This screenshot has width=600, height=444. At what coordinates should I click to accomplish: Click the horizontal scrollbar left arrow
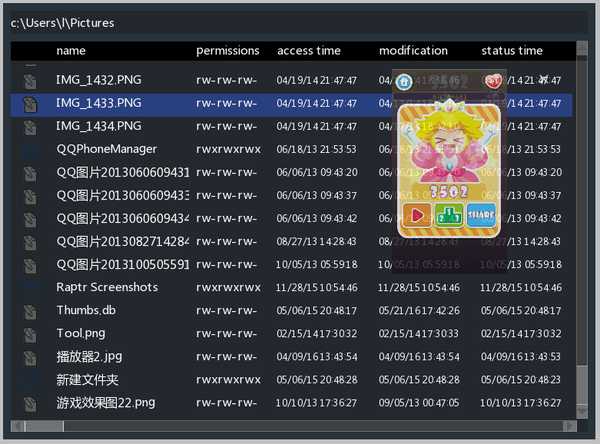[17, 426]
